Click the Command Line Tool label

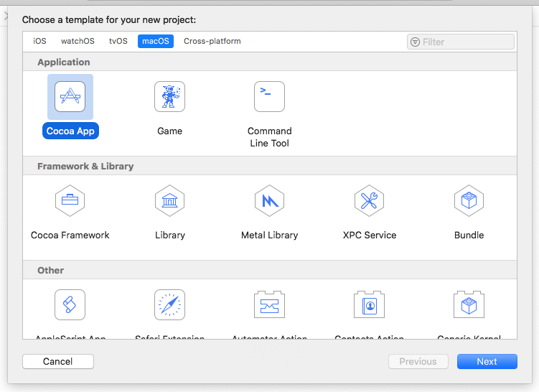[270, 137]
